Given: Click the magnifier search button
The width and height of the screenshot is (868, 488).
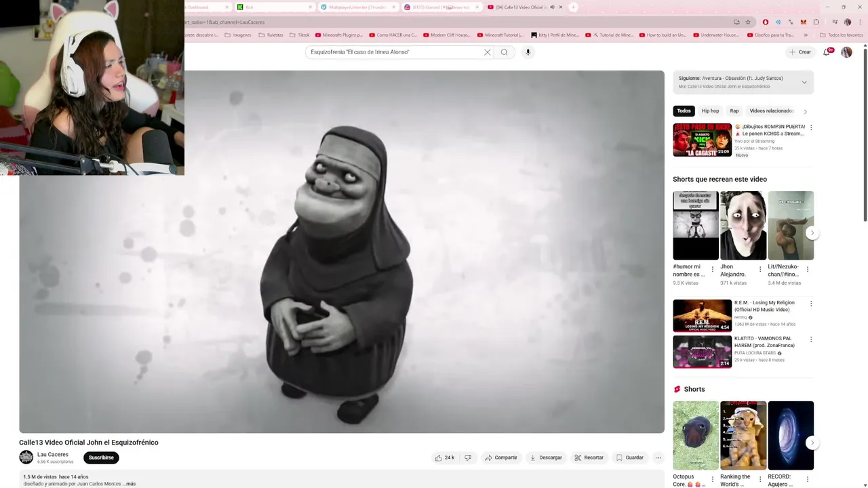Looking at the screenshot, I should pos(504,52).
